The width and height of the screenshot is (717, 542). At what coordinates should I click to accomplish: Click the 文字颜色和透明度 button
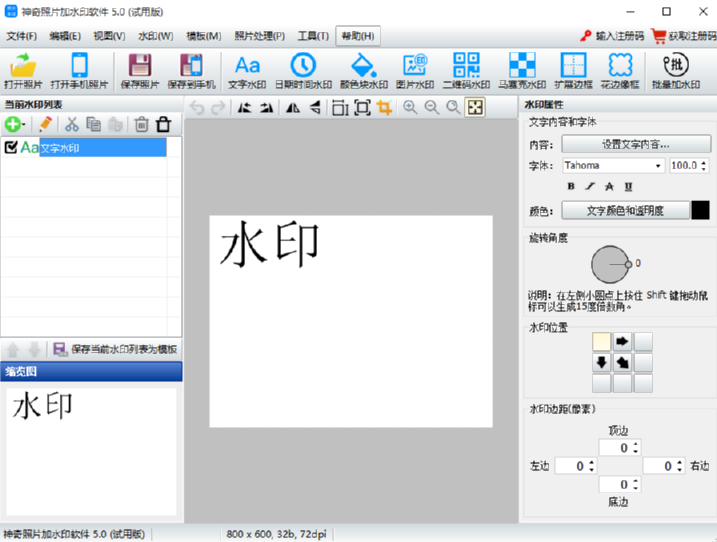pyautogui.click(x=624, y=210)
